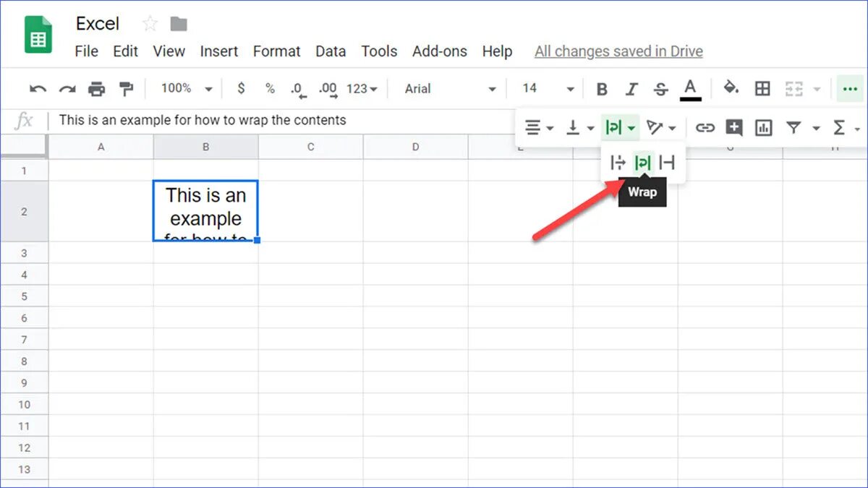Select cell B2 with wrapped text
This screenshot has height=488, width=868.
click(205, 211)
